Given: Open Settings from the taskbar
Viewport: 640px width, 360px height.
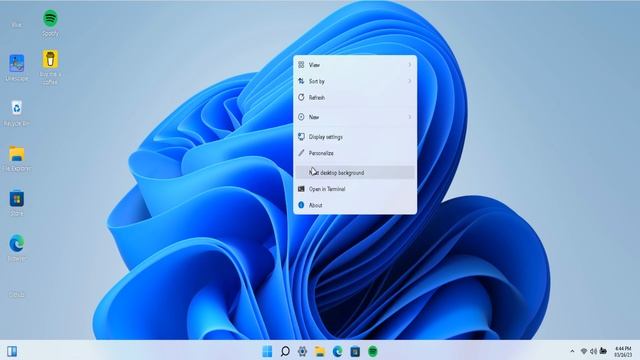Looking at the screenshot, I should pyautogui.click(x=302, y=351).
